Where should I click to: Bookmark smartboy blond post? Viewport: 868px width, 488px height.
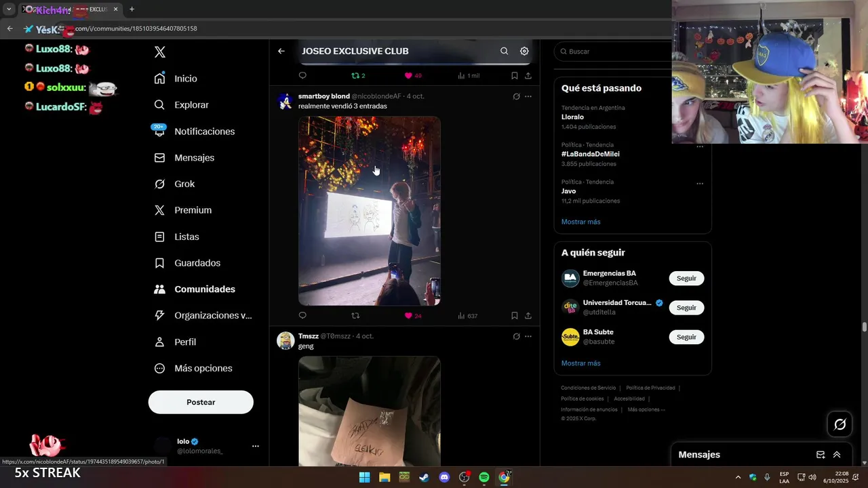click(x=515, y=316)
